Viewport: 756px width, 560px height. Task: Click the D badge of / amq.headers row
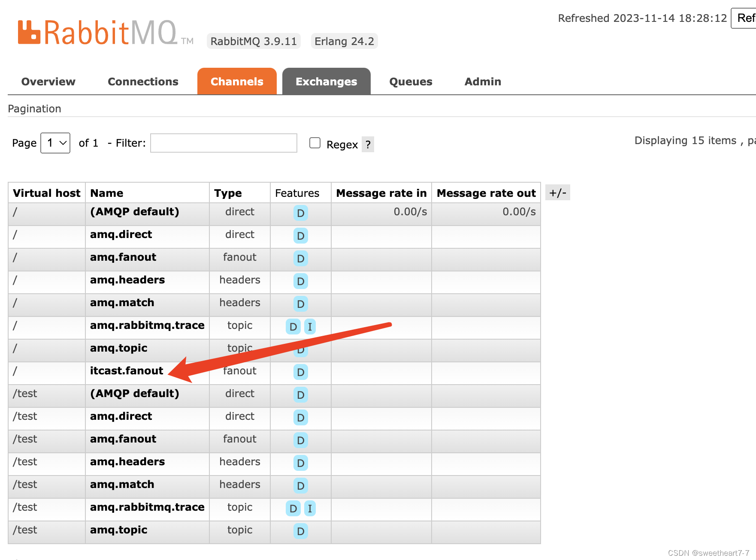pyautogui.click(x=301, y=281)
